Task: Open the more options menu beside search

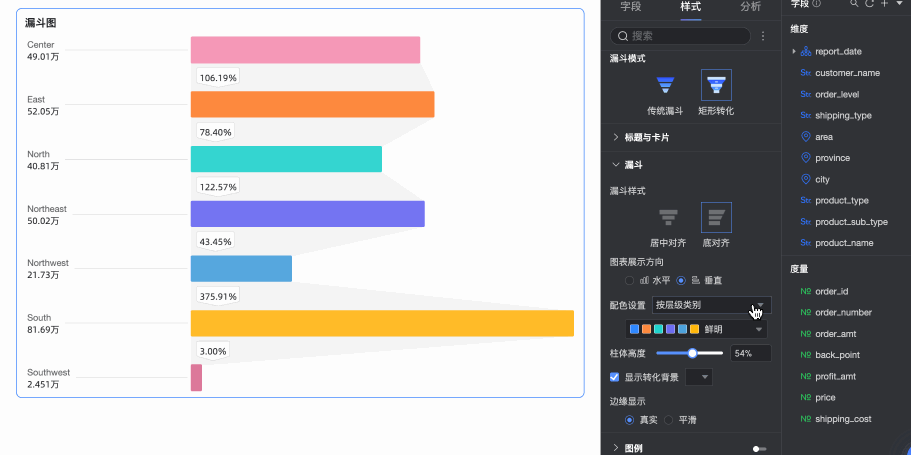Action: [x=763, y=36]
